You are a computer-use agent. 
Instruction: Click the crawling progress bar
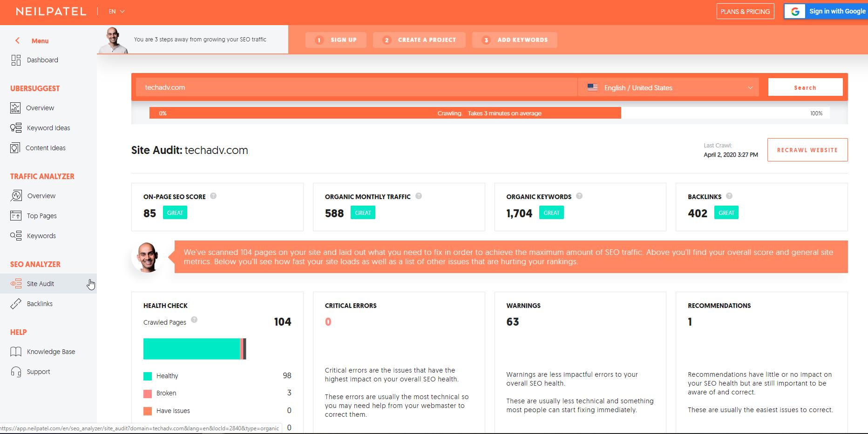(x=489, y=113)
